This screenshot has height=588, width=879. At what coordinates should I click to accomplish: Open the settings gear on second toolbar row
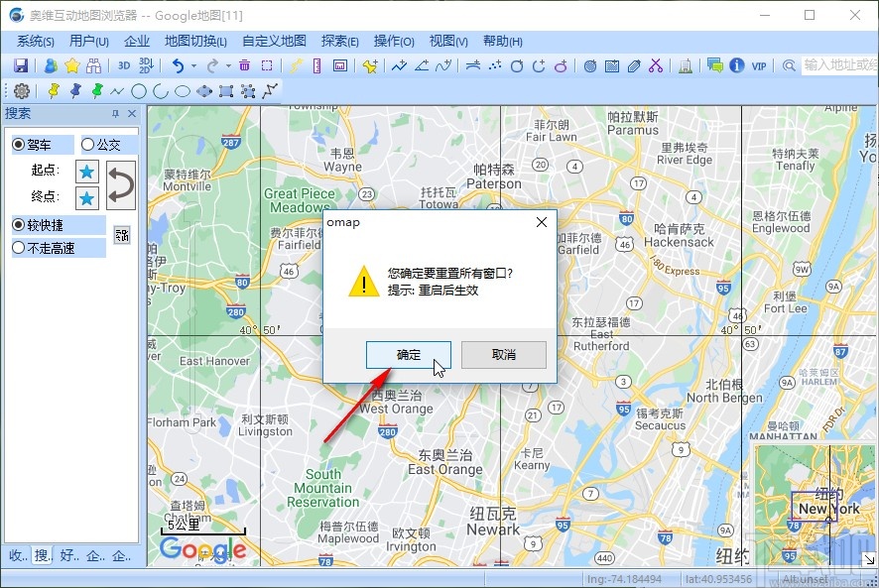(21, 90)
